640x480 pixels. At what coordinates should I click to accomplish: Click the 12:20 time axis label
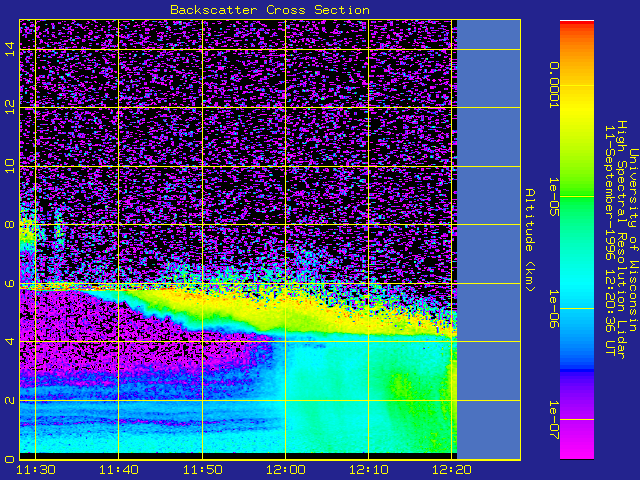tap(452, 470)
